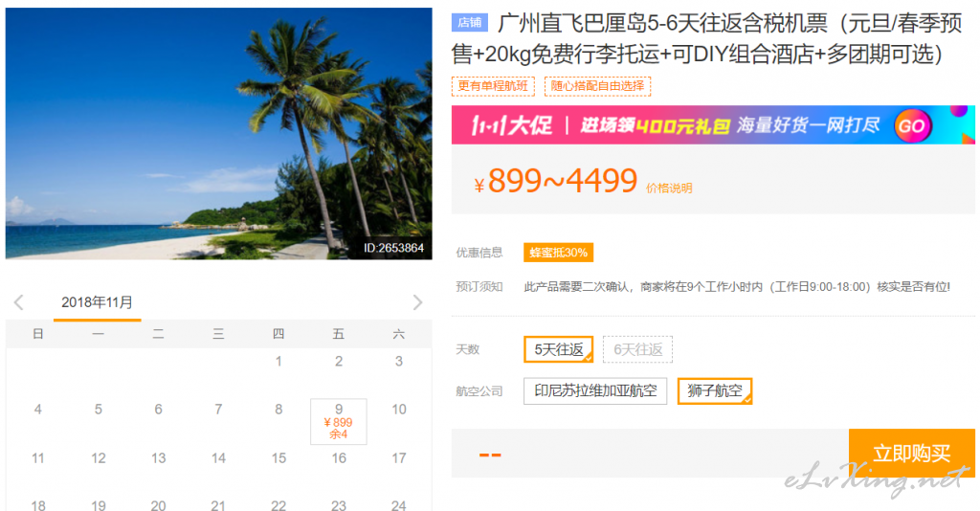Open 价格说明 price explanation link
The height and width of the screenshot is (511, 980).
(669, 188)
